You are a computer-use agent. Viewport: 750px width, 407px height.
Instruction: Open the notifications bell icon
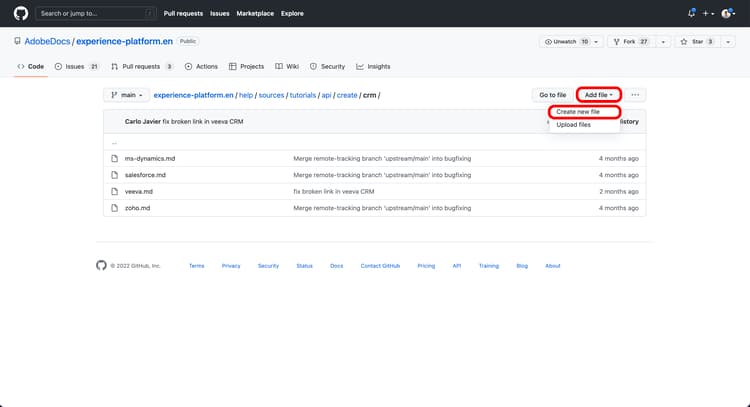pyautogui.click(x=691, y=13)
